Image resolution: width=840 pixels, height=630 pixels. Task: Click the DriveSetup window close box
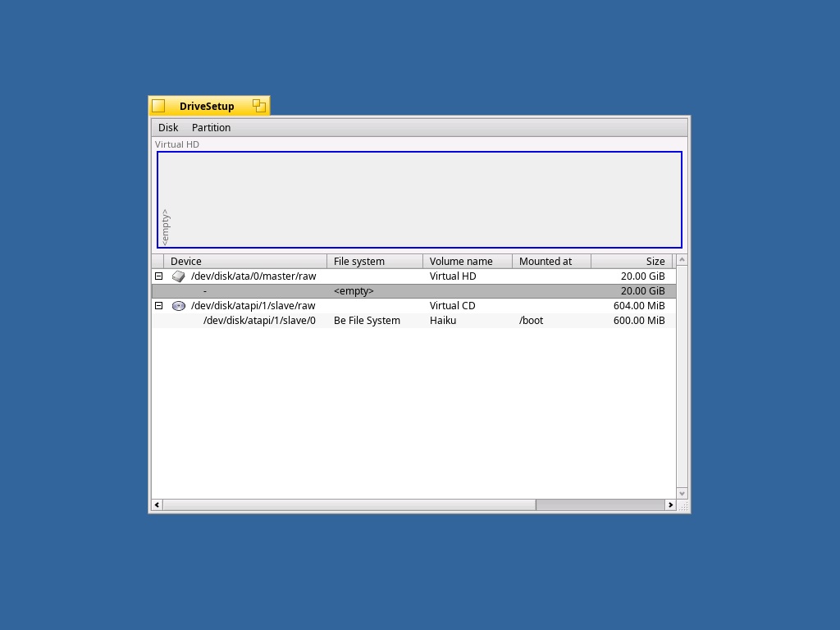(159, 106)
